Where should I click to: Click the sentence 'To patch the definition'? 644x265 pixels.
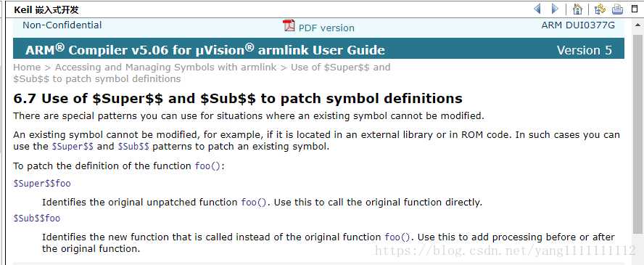click(119, 166)
